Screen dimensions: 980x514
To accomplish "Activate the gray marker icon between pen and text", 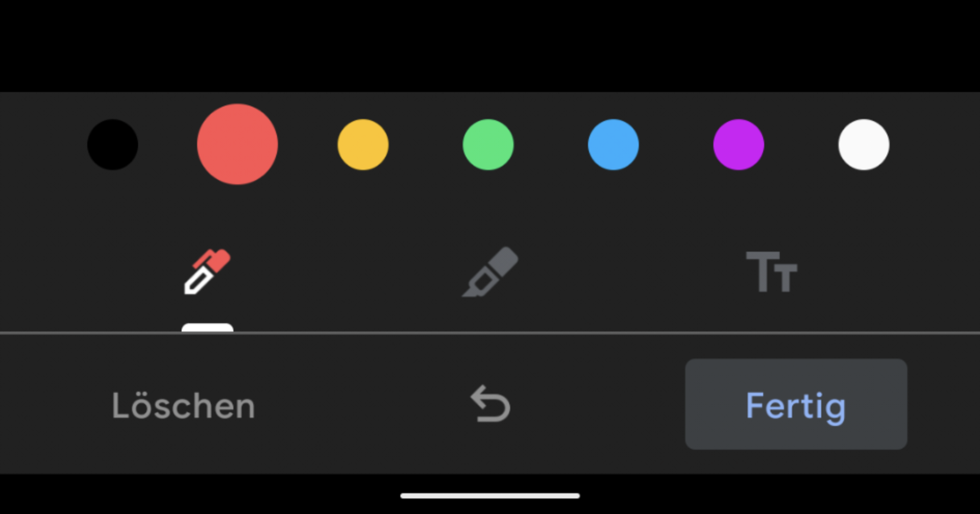I will pos(490,272).
